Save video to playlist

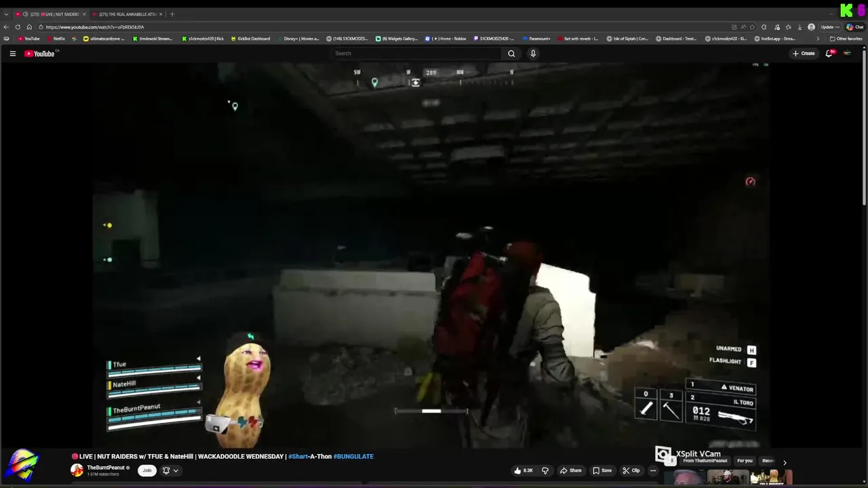(x=602, y=470)
